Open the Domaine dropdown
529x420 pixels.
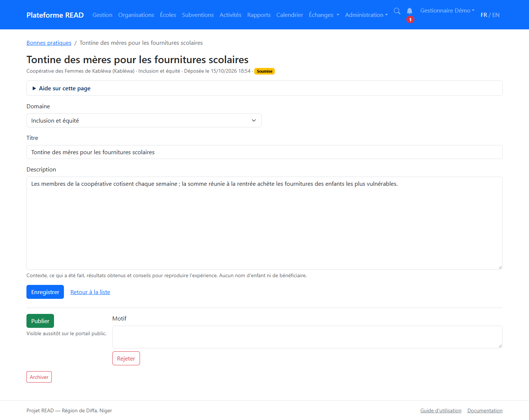tap(144, 120)
